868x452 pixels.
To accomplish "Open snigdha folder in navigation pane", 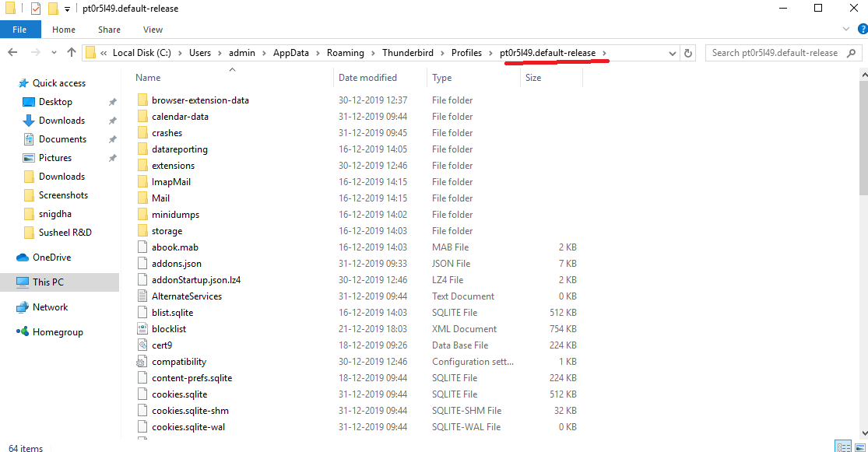I will click(x=54, y=214).
